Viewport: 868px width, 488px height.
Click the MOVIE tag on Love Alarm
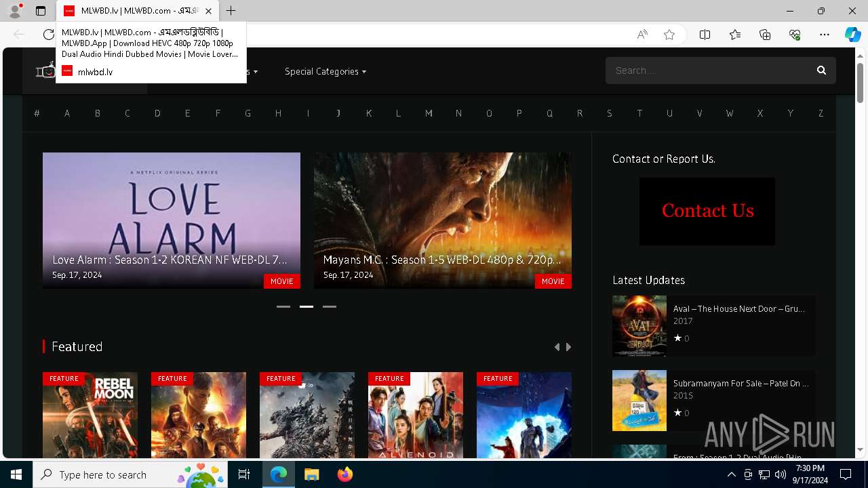[282, 281]
